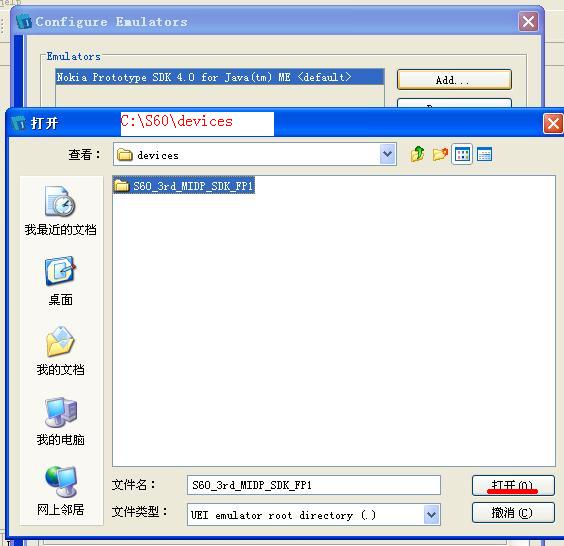564x546 pixels.
Task: Open 网上邻居 network places shortcut
Action: [60, 491]
